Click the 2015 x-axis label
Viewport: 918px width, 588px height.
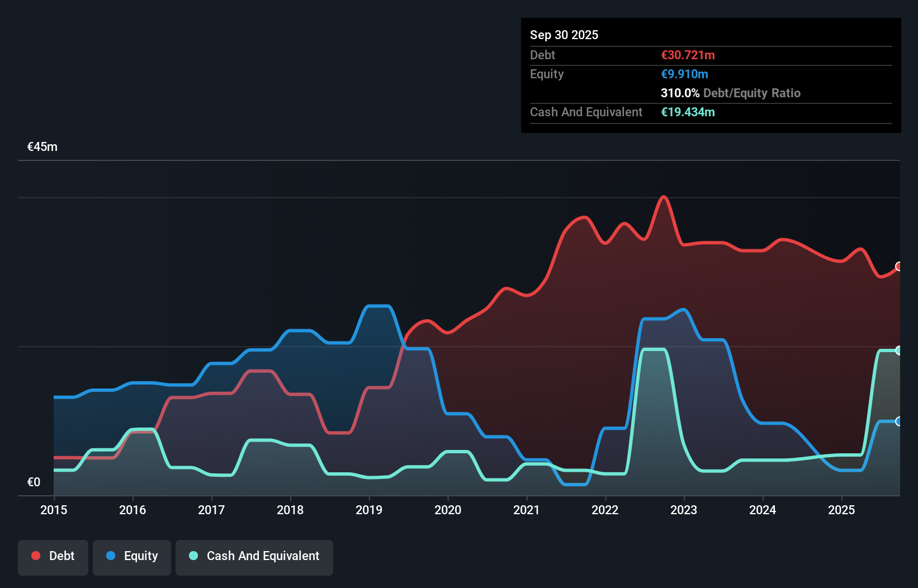coord(54,510)
